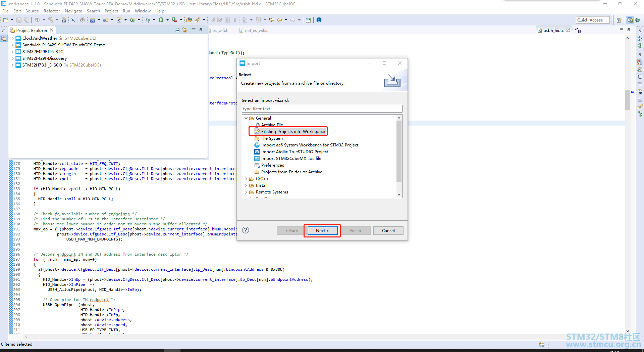This screenshot has width=644, height=352.
Task: Open the File menu
Action: click(x=5, y=11)
